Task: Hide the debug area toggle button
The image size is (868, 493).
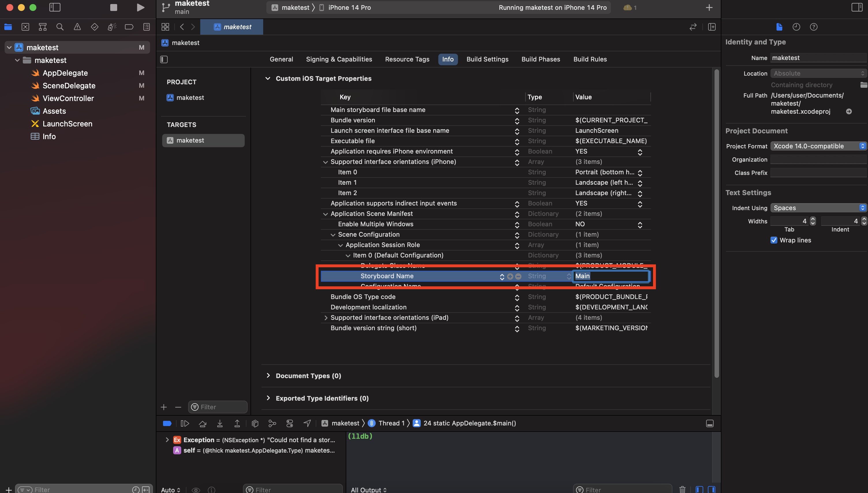Action: pyautogui.click(x=710, y=423)
